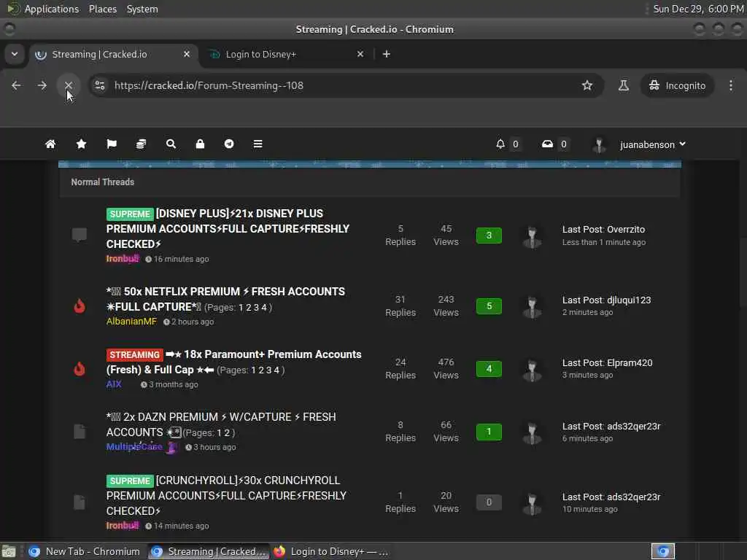Screen dimensions: 747x560
Task: Open Ironbull profile on Disney Plus thread
Action: (123, 259)
